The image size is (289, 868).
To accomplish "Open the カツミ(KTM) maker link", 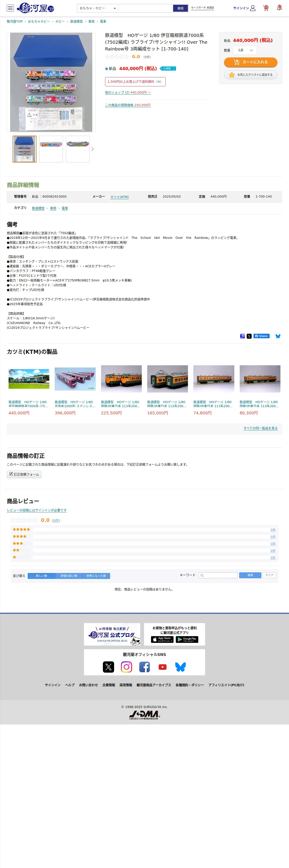I will [120, 197].
